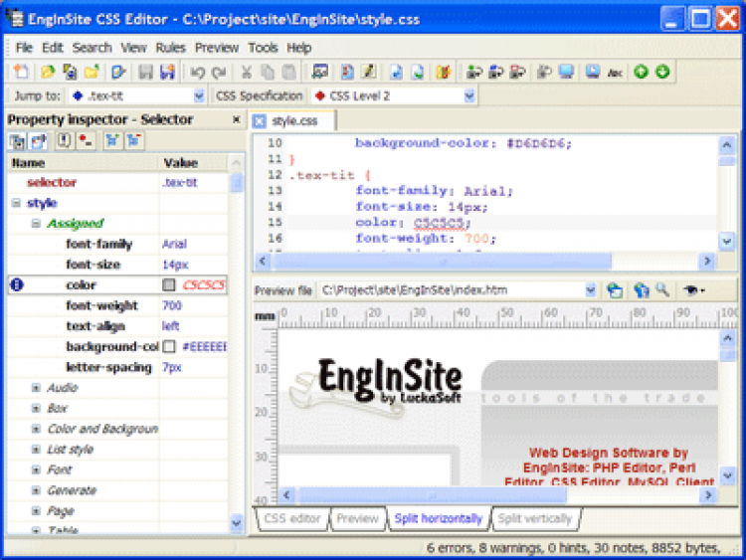Image resolution: width=746 pixels, height=560 pixels.
Task: Open the Jump to selector dropdown
Action: point(199,96)
